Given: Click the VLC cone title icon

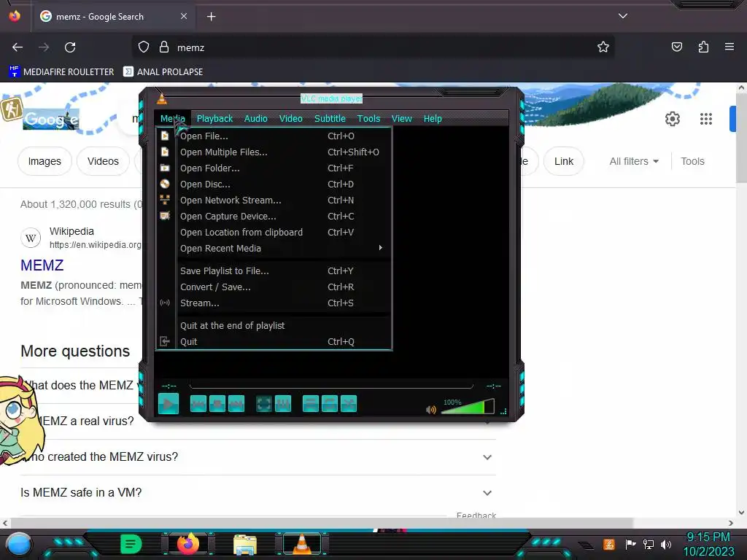Looking at the screenshot, I should coord(162,98).
